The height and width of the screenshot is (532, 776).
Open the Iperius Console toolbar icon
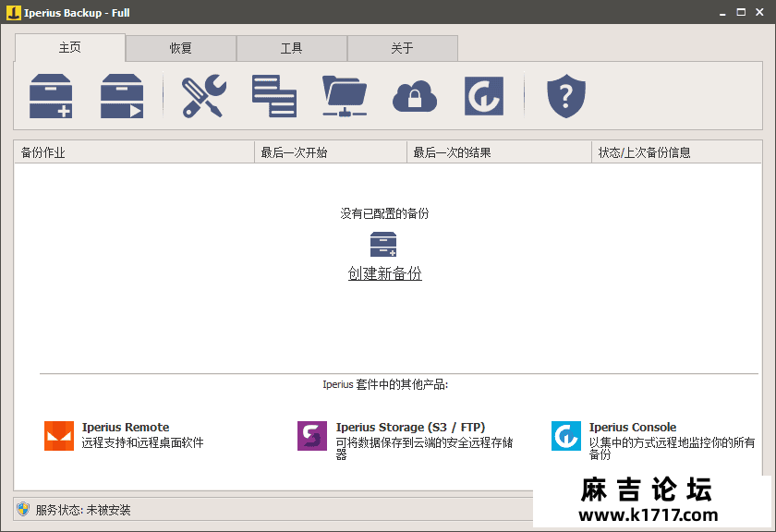click(484, 96)
